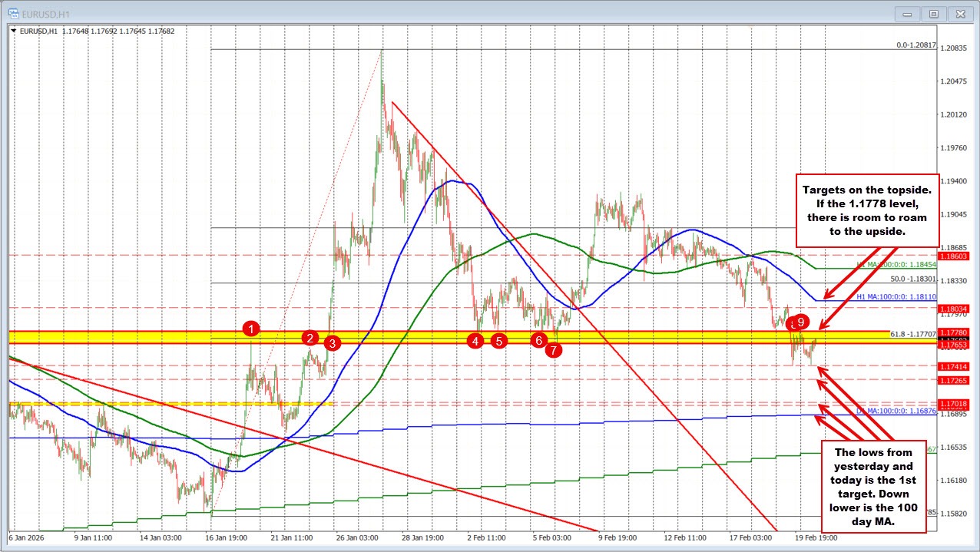Click the 6 Jan 2026 timeline label
980x552 pixels.
25,539
